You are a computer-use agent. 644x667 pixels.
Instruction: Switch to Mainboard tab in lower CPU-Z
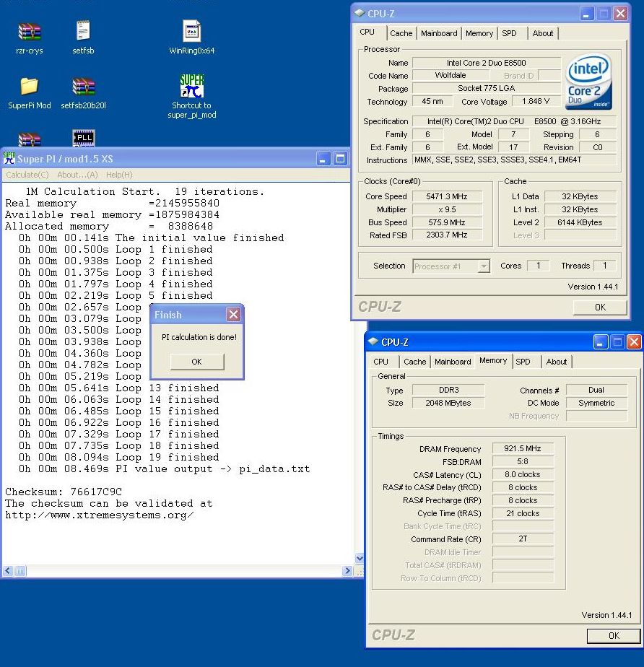pos(453,362)
